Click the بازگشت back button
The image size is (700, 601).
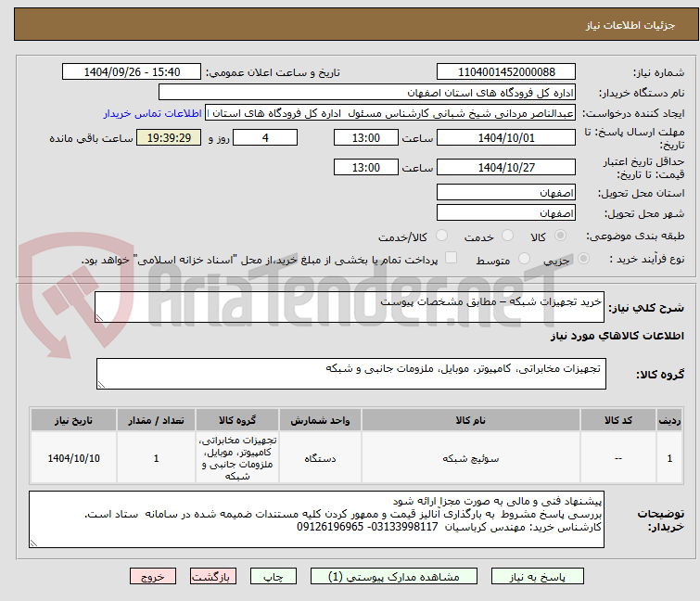(x=213, y=577)
